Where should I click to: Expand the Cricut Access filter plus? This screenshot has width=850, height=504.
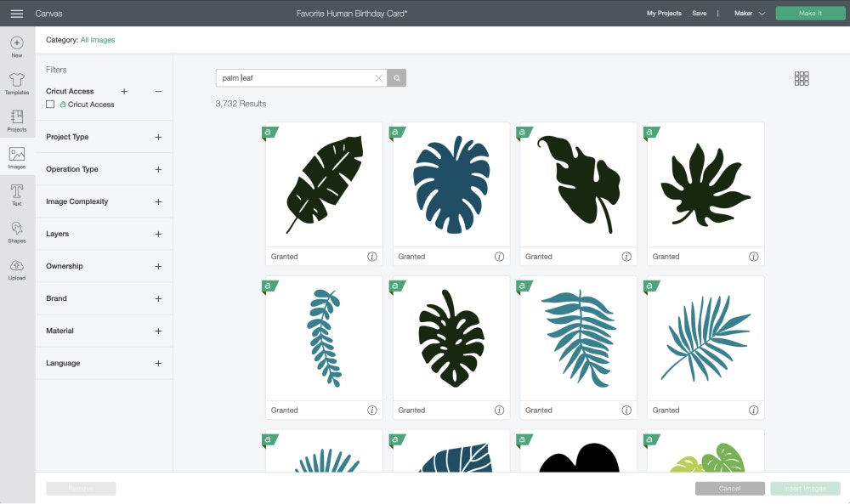coord(124,92)
